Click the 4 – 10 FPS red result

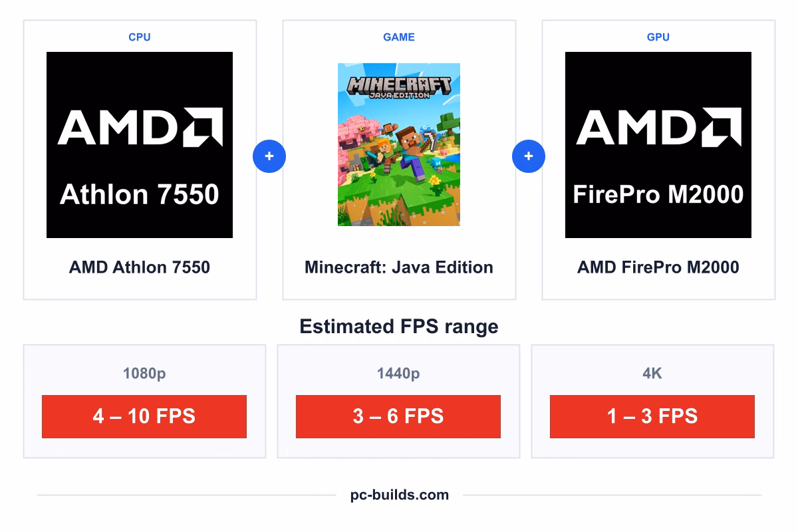pos(144,416)
